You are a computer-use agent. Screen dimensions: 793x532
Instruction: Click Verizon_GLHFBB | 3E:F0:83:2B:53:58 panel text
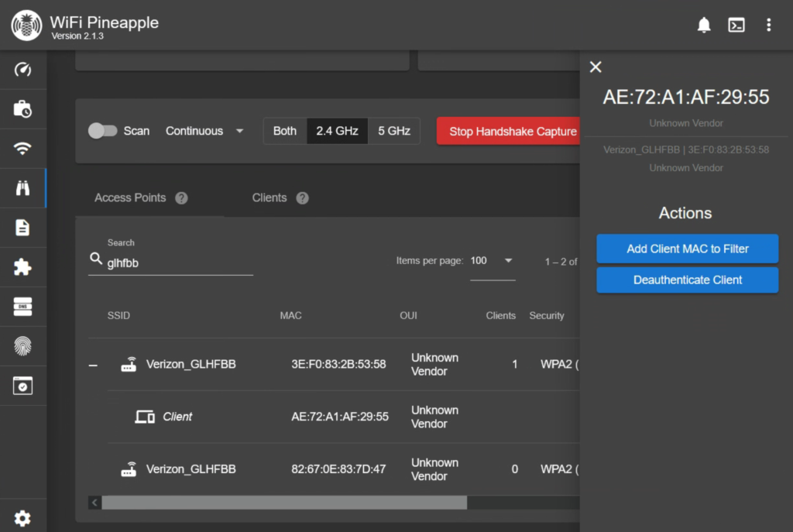point(686,149)
